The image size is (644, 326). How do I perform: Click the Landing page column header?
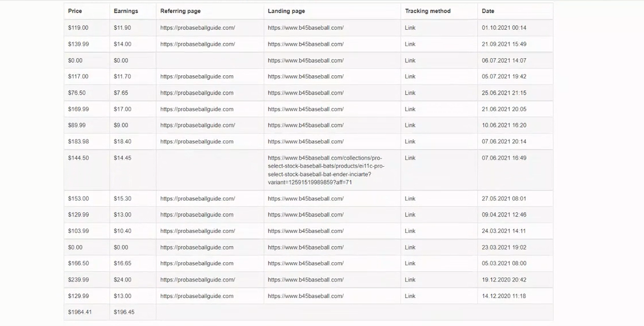tap(286, 11)
